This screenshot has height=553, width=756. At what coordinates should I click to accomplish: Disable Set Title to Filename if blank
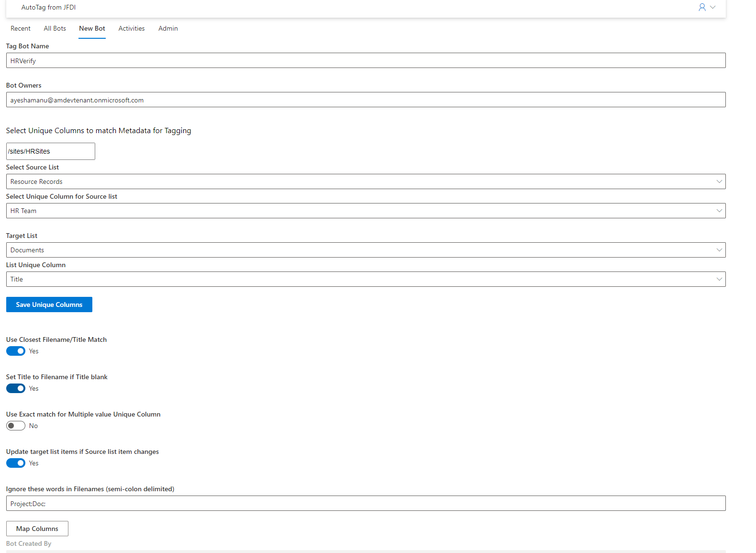coord(16,388)
